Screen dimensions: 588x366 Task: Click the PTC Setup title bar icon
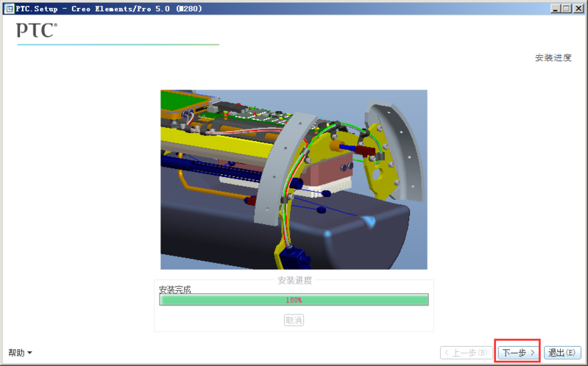pyautogui.click(x=9, y=9)
